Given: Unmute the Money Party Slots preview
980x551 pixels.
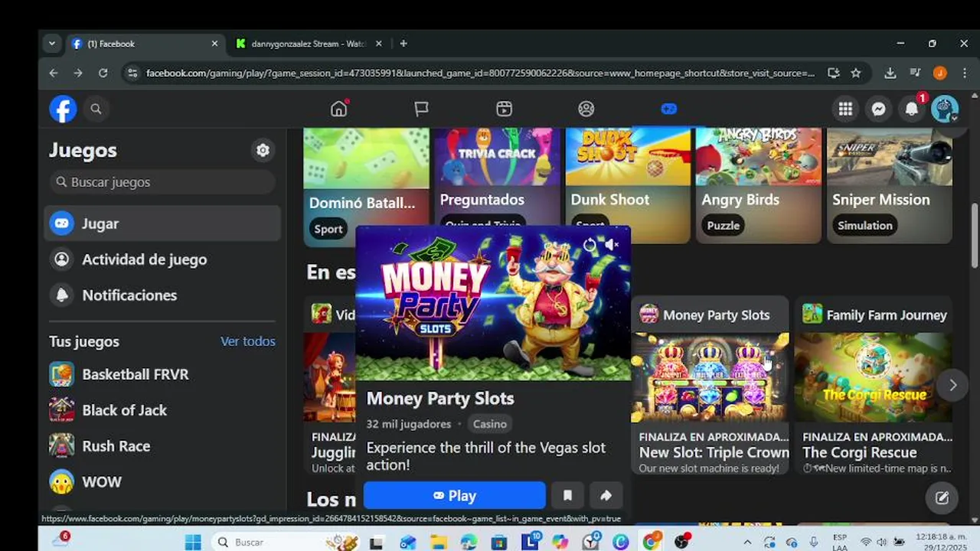Looking at the screenshot, I should pyautogui.click(x=612, y=245).
